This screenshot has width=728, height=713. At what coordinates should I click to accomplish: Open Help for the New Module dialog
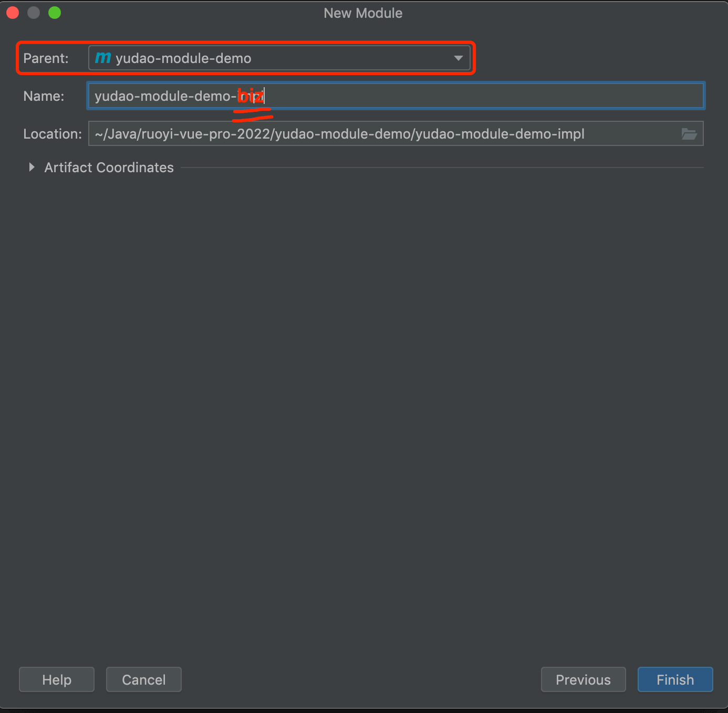coord(57,679)
